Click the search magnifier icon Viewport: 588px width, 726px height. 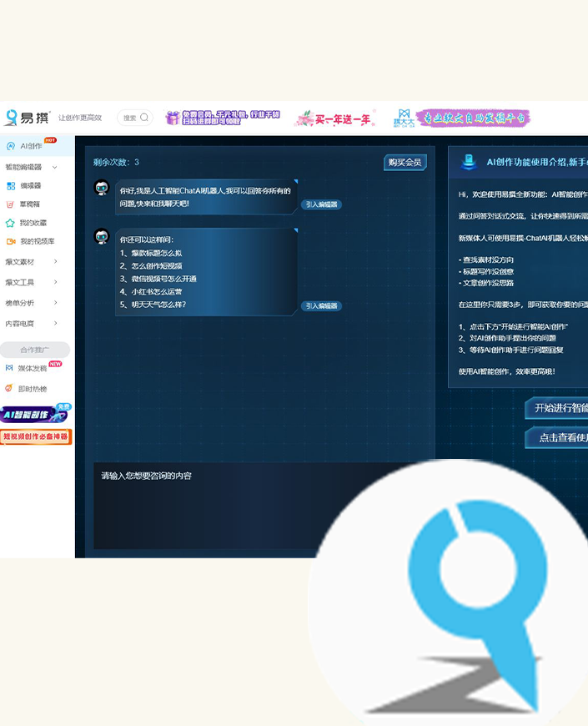pyautogui.click(x=144, y=118)
